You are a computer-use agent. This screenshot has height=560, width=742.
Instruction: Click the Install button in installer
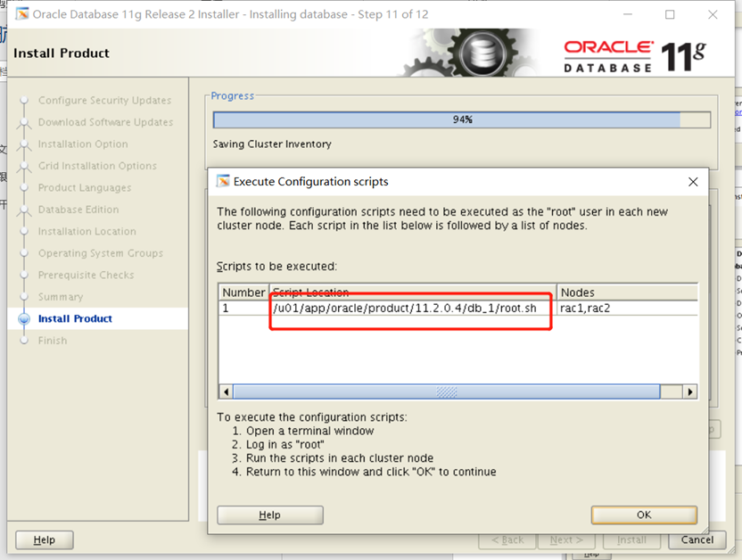click(631, 539)
